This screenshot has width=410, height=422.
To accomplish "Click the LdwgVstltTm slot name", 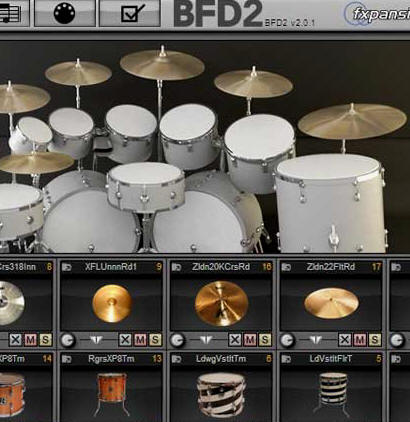I will click(221, 359).
